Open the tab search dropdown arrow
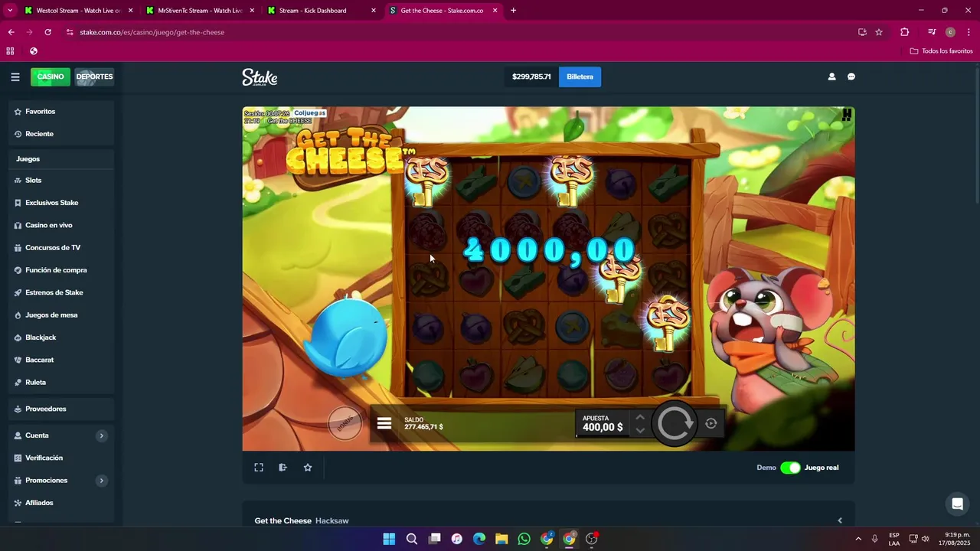Image resolution: width=980 pixels, height=551 pixels. click(10, 11)
